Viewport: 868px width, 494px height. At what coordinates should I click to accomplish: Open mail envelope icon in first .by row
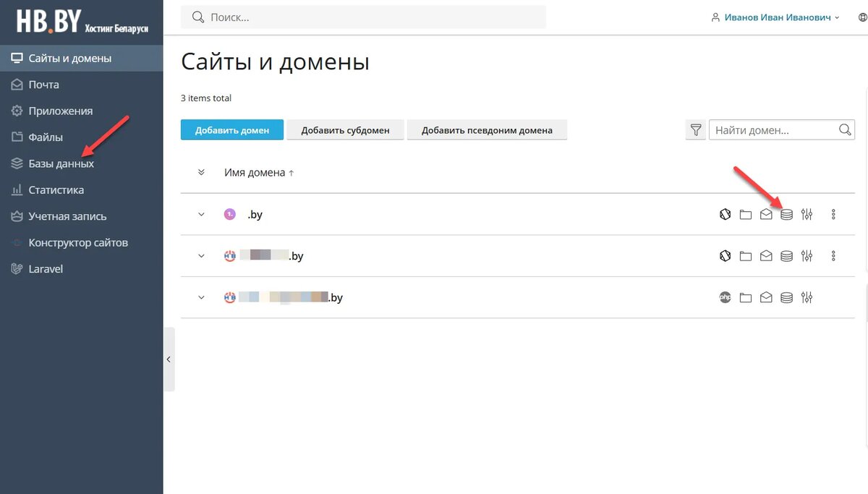point(766,214)
